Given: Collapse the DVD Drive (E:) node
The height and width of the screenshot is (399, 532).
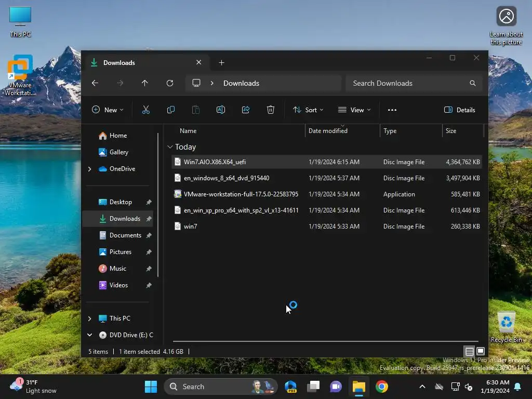Looking at the screenshot, I should pos(89,335).
